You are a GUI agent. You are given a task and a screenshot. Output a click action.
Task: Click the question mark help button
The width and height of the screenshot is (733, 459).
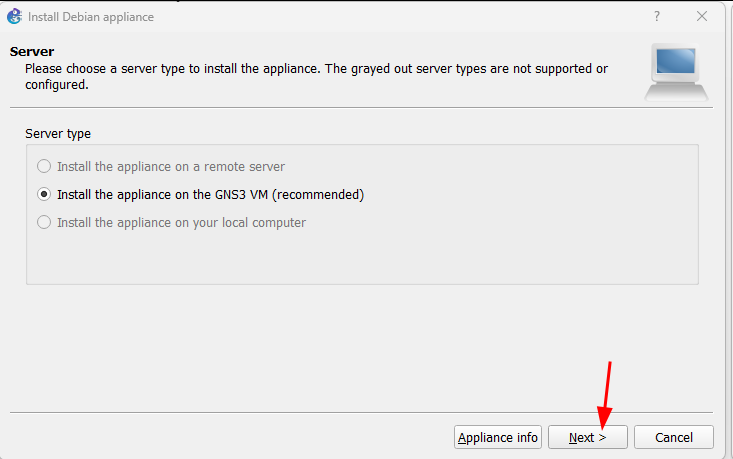pyautogui.click(x=657, y=17)
